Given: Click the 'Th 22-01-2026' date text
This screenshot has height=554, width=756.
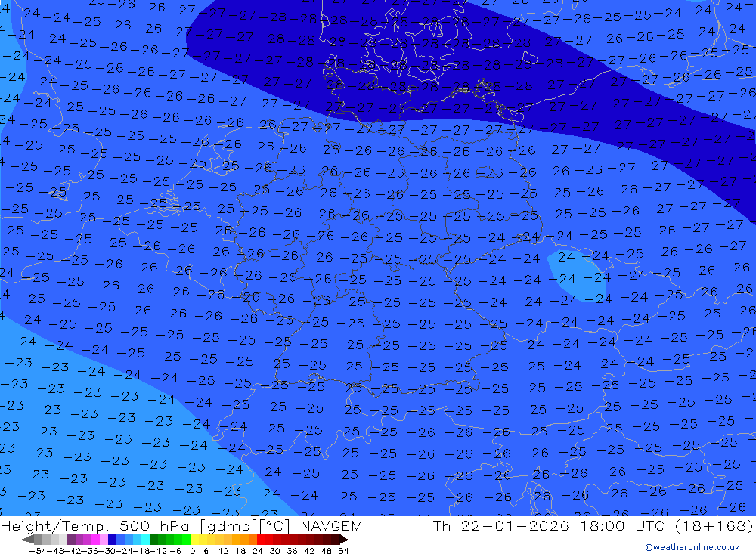Looking at the screenshot, I should [501, 525].
